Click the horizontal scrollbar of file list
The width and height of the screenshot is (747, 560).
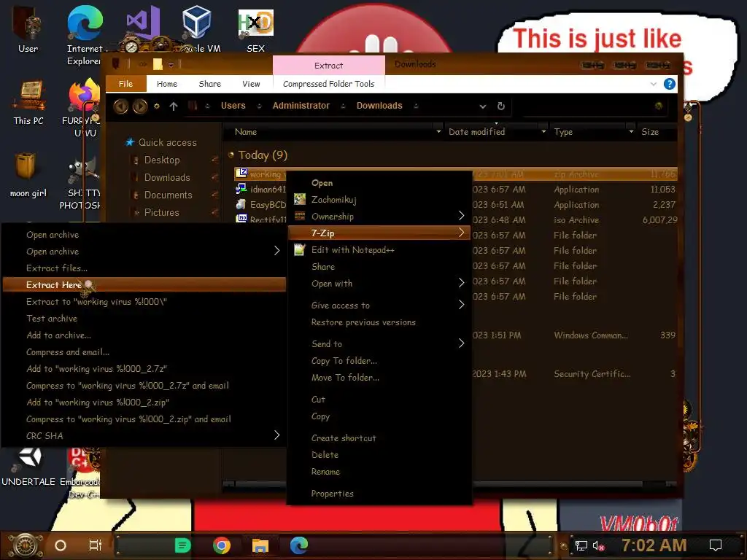pyautogui.click(x=438, y=484)
